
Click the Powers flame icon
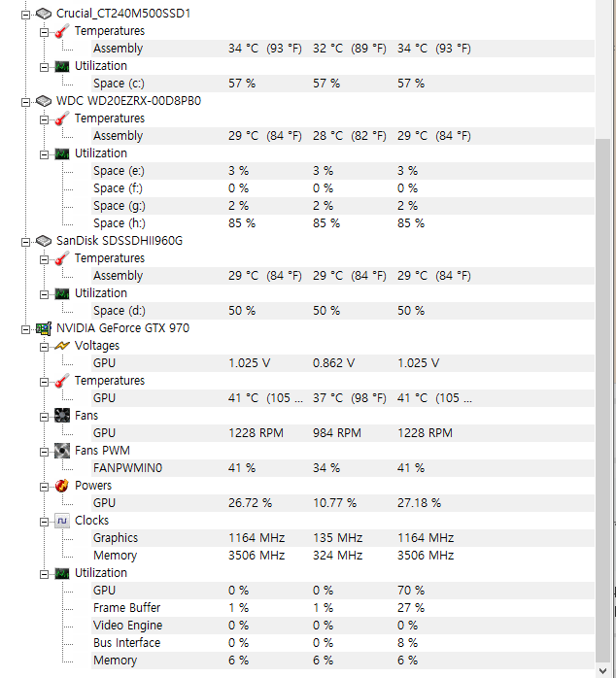coord(62,486)
